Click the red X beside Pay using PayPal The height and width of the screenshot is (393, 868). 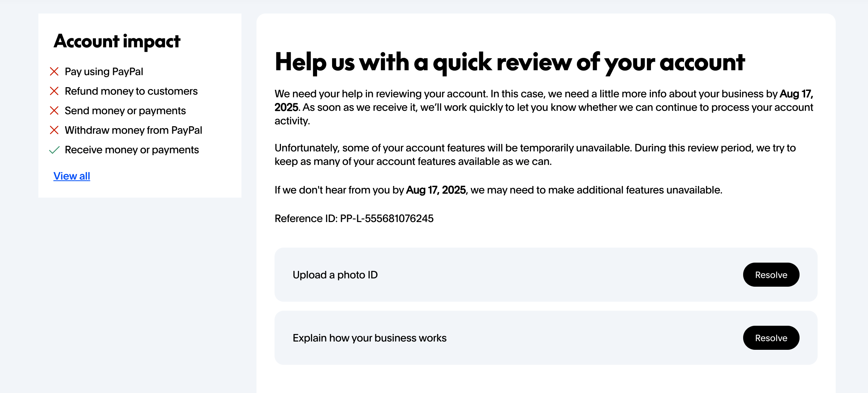click(54, 71)
